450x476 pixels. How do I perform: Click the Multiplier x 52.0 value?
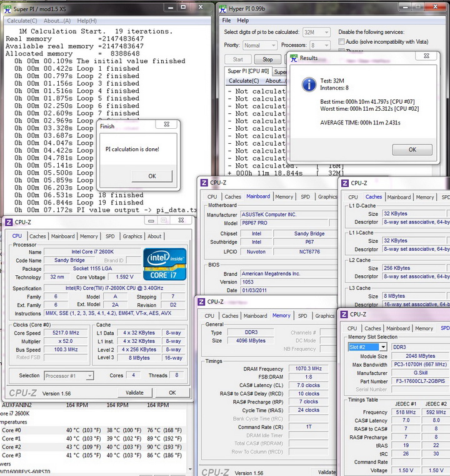point(66,342)
